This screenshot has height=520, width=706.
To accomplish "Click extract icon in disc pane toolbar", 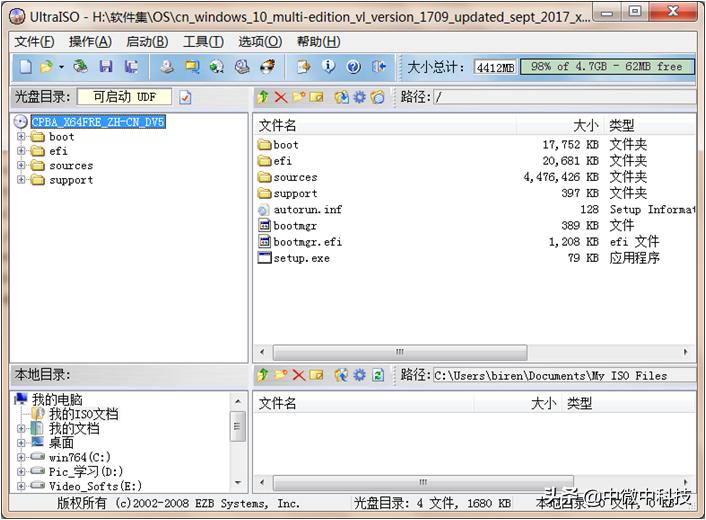I will point(341,97).
